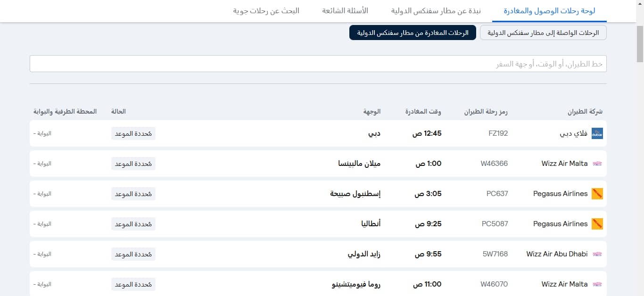This screenshot has height=296, width=644.
Task: Click محددة الموعد status of PC5087
Action: point(133,224)
